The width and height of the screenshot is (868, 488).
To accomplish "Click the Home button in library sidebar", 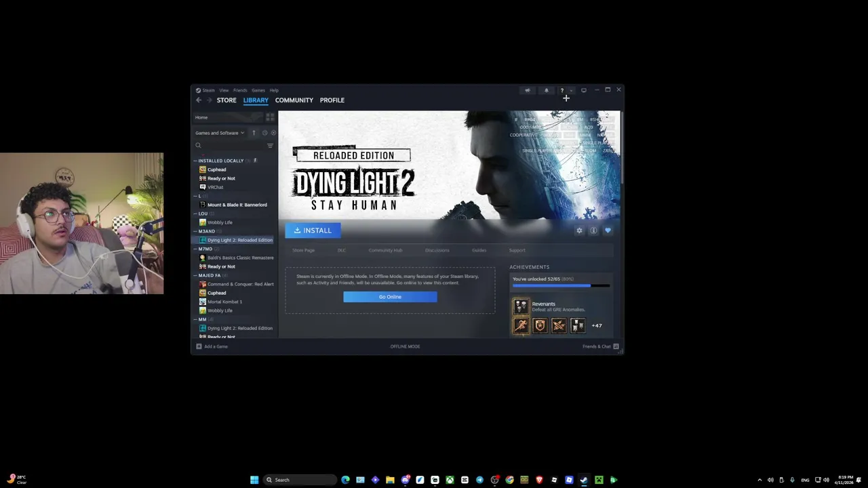I will [x=229, y=117].
